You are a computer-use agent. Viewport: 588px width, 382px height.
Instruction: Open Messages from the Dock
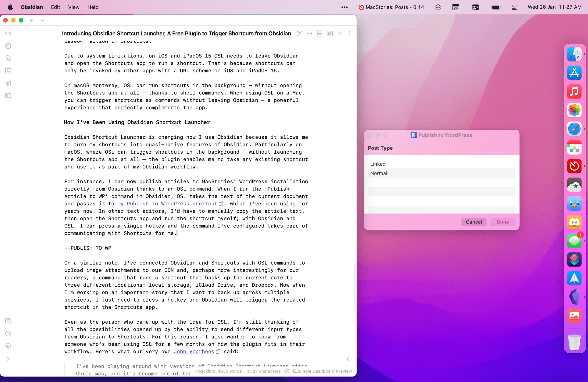tap(574, 241)
